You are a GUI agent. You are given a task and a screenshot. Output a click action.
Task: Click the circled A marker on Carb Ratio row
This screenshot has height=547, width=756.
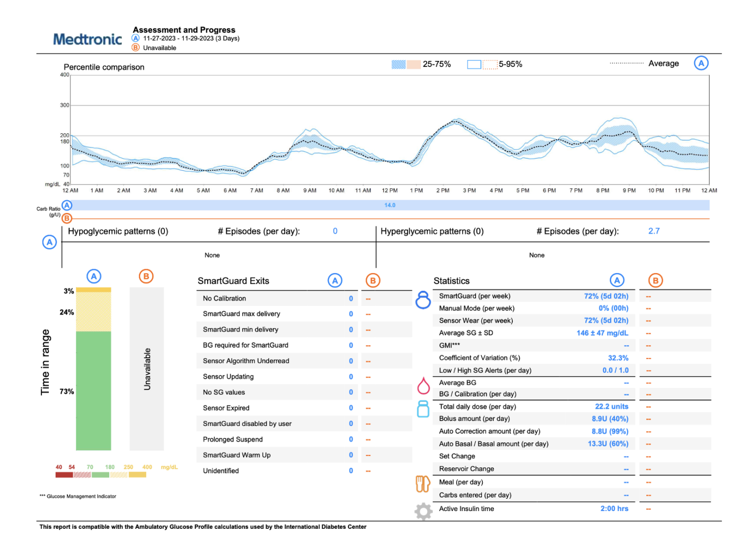point(67,205)
